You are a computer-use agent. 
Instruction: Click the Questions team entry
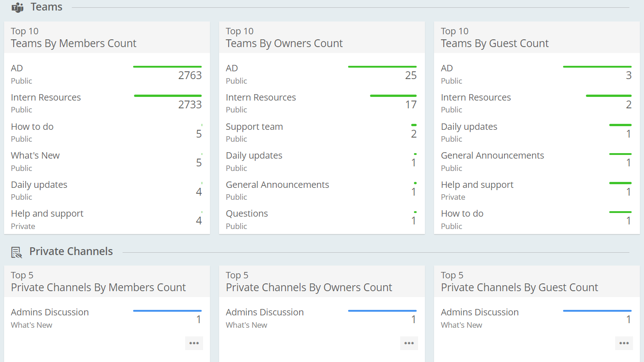[x=247, y=213]
